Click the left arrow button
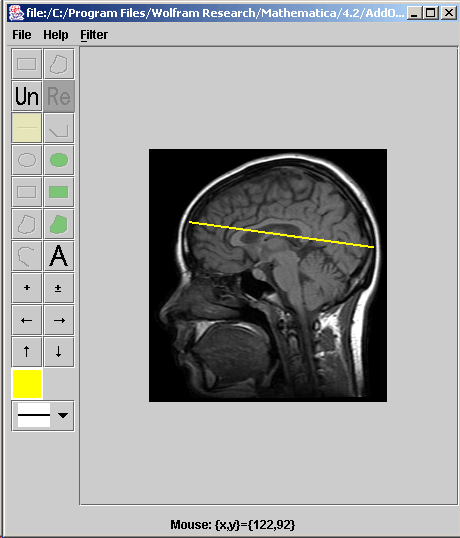Viewport: 460px width, 538px height. pyautogui.click(x=27, y=320)
